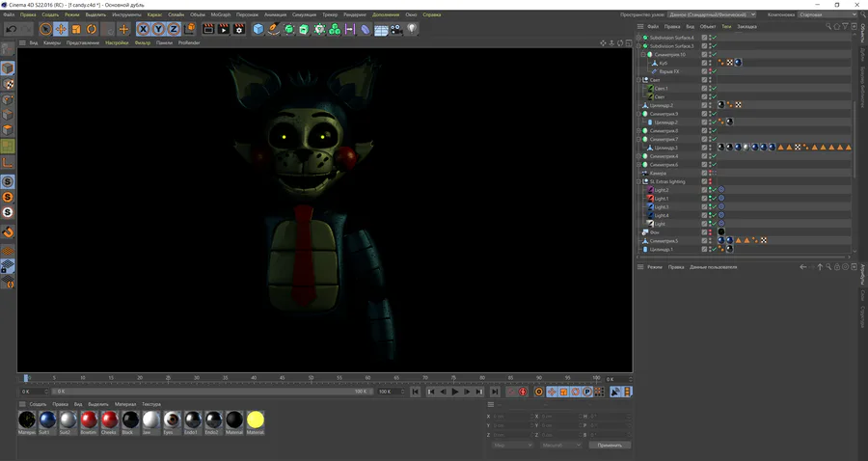Activate the Rotate tool

click(x=92, y=29)
